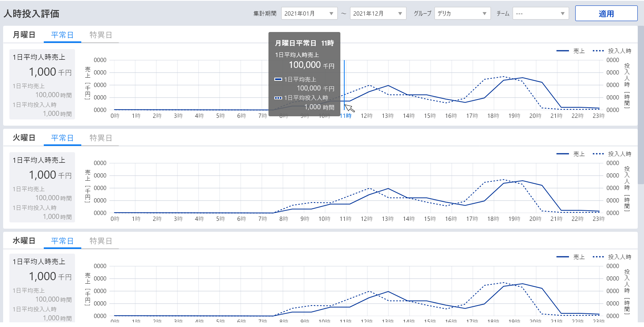Toggle 投入人時 dotted legend in Wednesday chart
Viewport: 644px width, 327px height.
point(612,257)
